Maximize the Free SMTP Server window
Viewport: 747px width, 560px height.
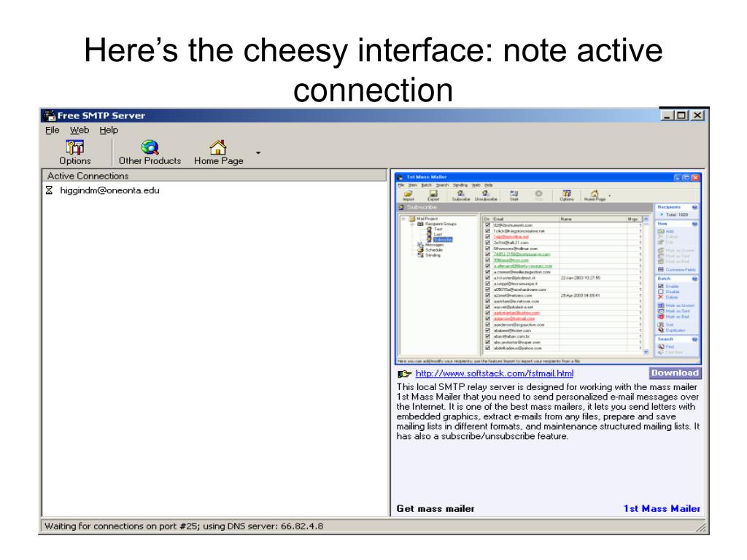coord(682,115)
